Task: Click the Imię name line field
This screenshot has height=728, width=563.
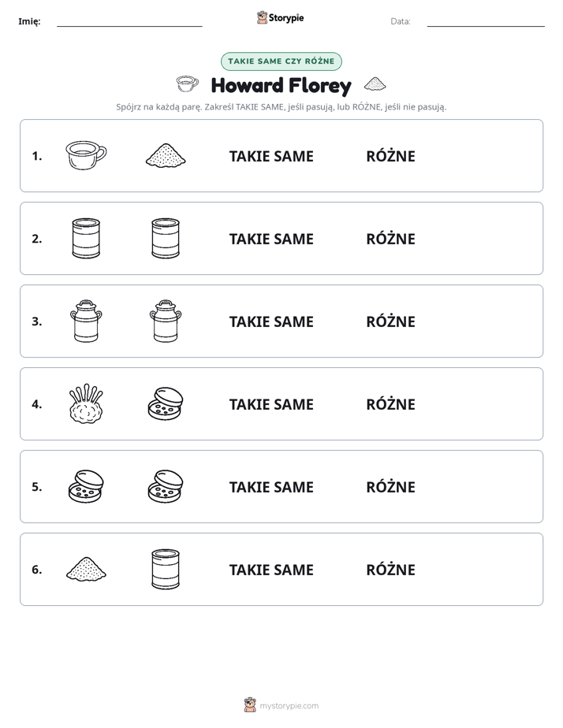Action: 129,21
